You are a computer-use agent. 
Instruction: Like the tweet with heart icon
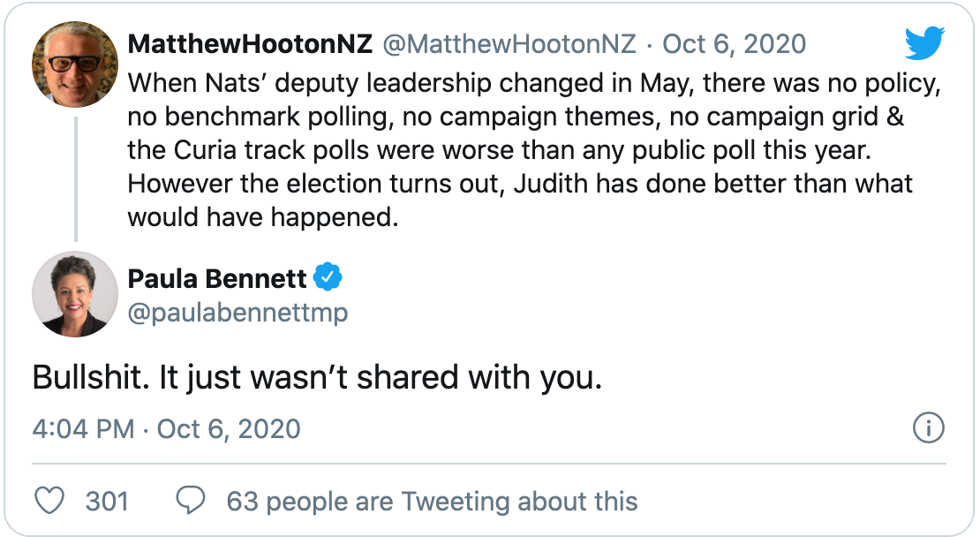click(x=49, y=501)
